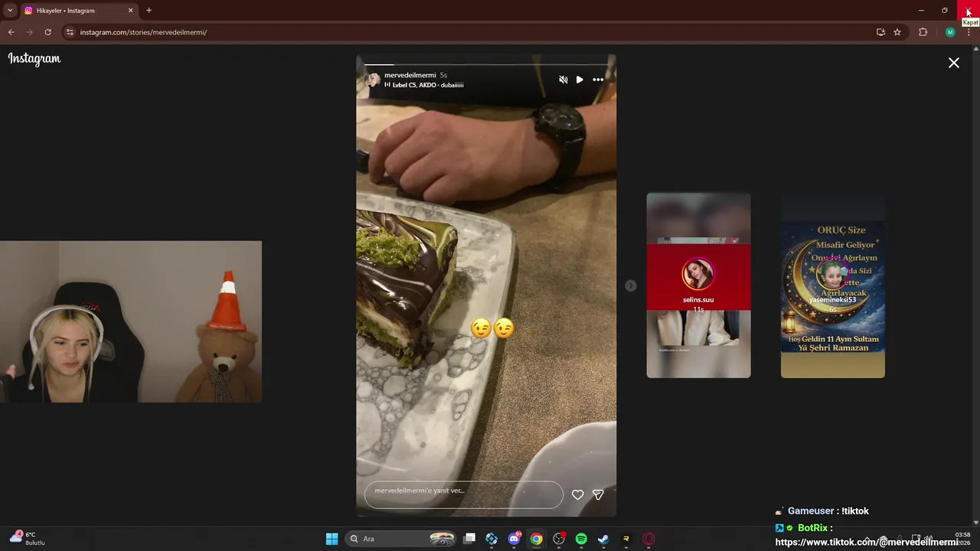
Task: Open Chrome from the taskbar
Action: tap(537, 539)
